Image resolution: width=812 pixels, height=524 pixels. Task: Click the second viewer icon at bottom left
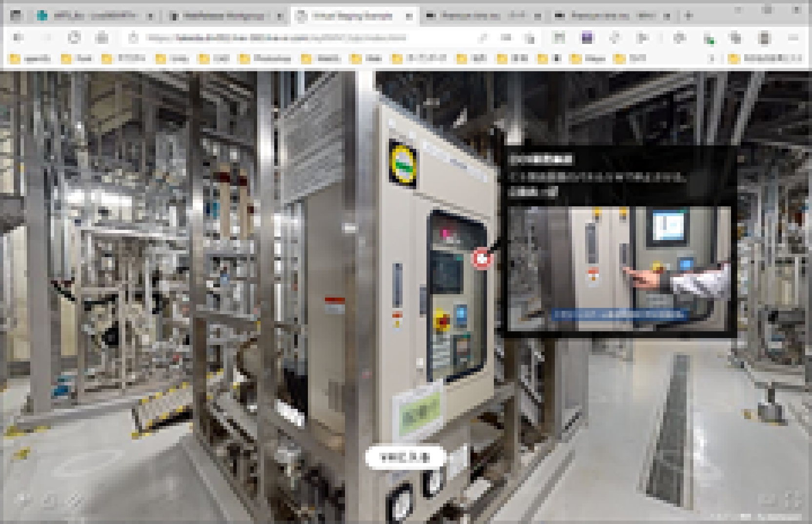(x=50, y=500)
